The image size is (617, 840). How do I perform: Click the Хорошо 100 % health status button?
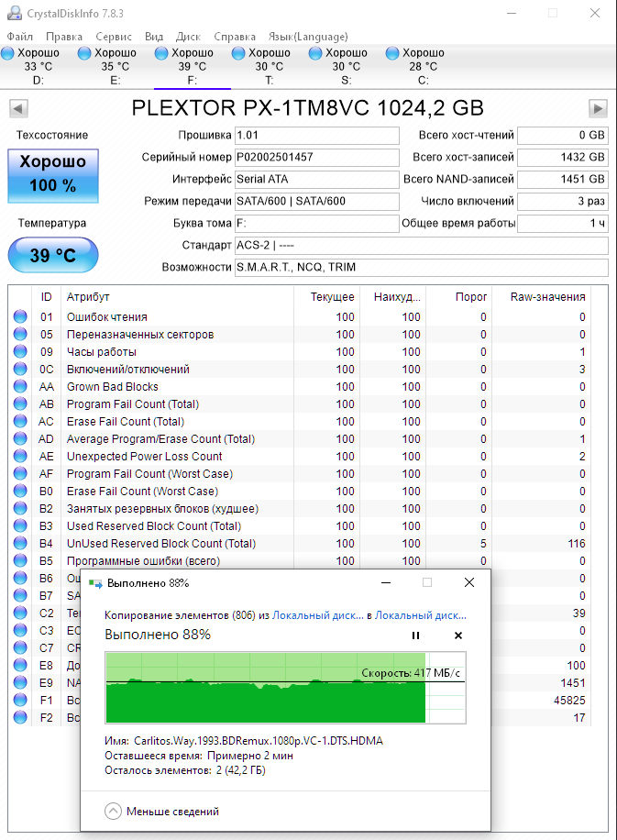coord(53,176)
